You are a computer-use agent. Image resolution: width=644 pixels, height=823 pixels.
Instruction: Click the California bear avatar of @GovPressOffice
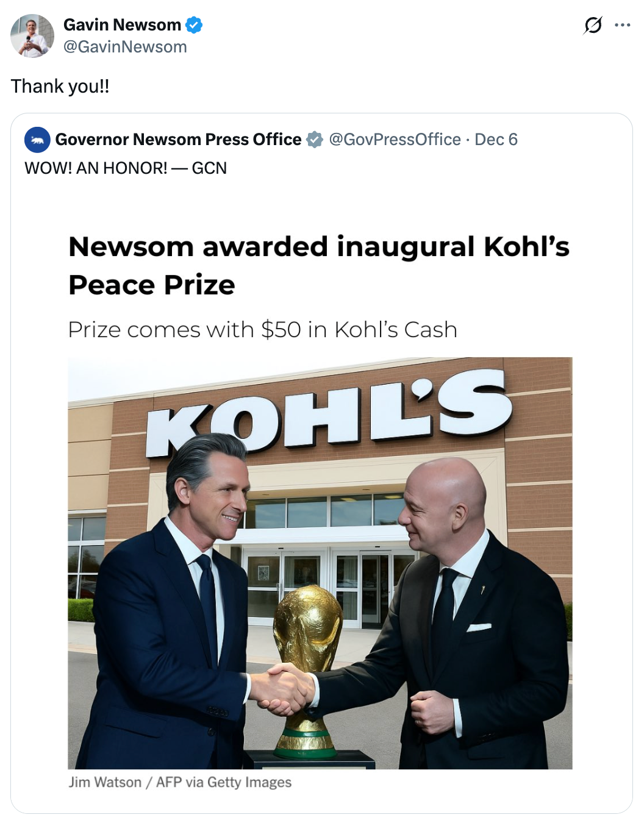37,140
